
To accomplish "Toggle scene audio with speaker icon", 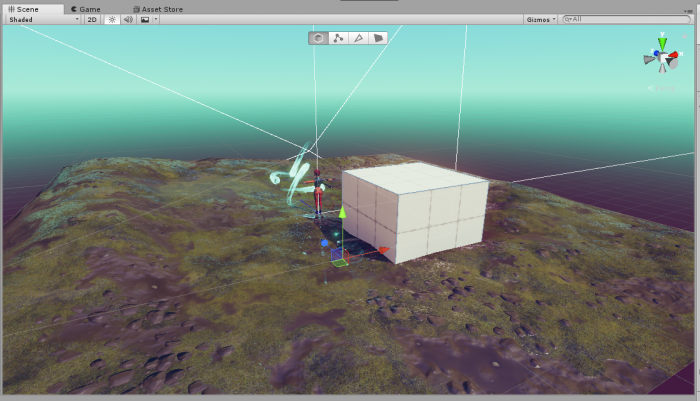I will point(128,19).
